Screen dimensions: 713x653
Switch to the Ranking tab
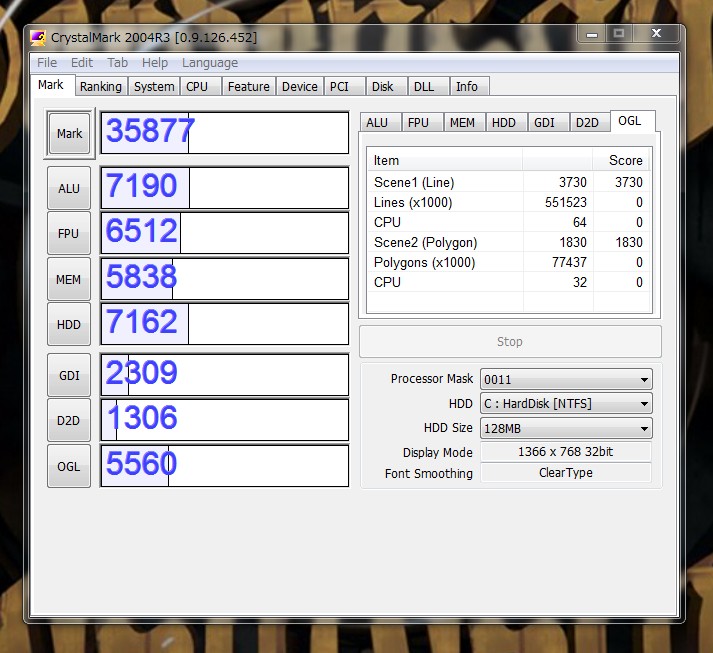(x=101, y=86)
